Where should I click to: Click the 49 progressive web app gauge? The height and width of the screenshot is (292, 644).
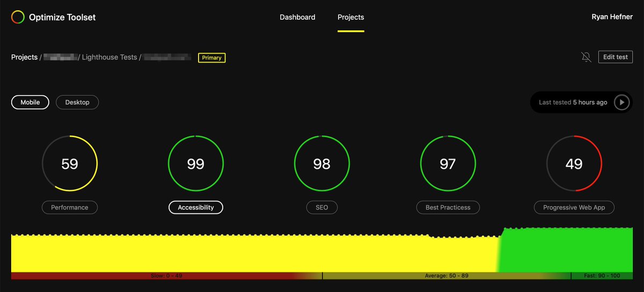(574, 163)
